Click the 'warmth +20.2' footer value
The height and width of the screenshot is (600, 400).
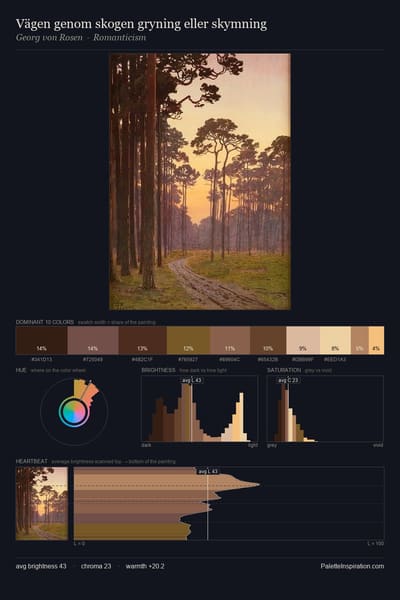point(145,566)
